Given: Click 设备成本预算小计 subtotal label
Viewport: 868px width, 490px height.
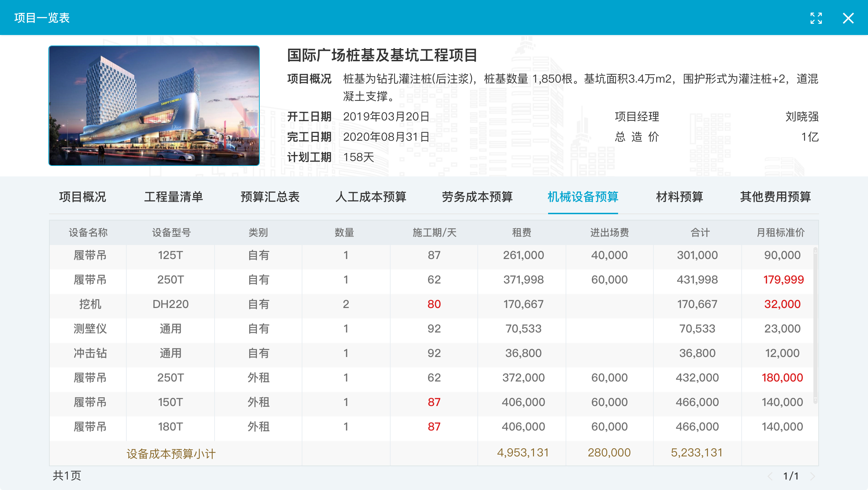Looking at the screenshot, I should (x=171, y=454).
